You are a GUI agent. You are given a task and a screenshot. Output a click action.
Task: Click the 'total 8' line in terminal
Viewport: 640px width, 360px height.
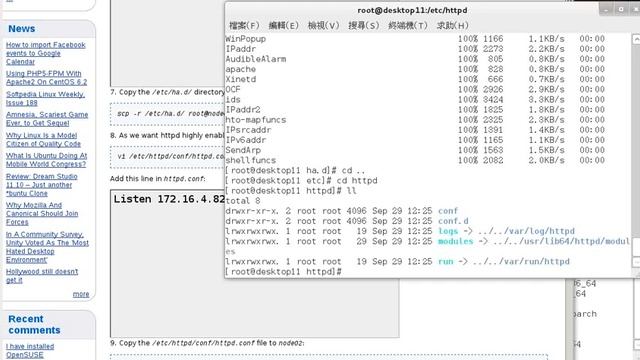[243, 201]
